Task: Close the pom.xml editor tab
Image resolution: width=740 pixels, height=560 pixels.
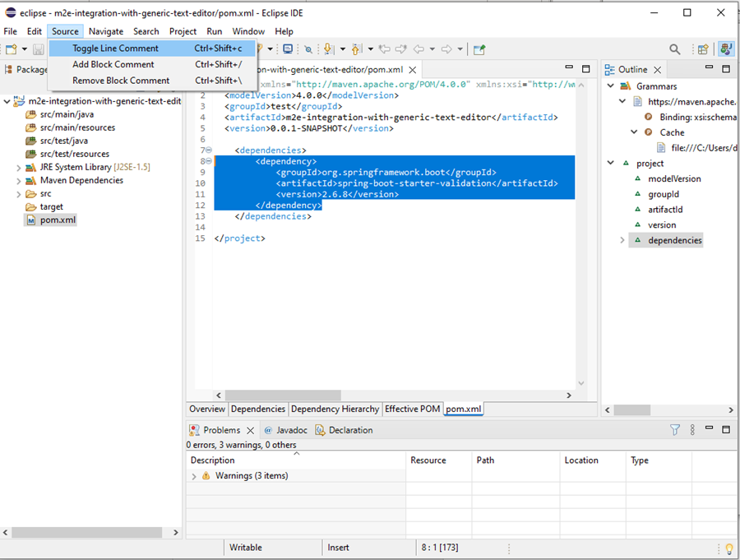Action: click(x=413, y=70)
